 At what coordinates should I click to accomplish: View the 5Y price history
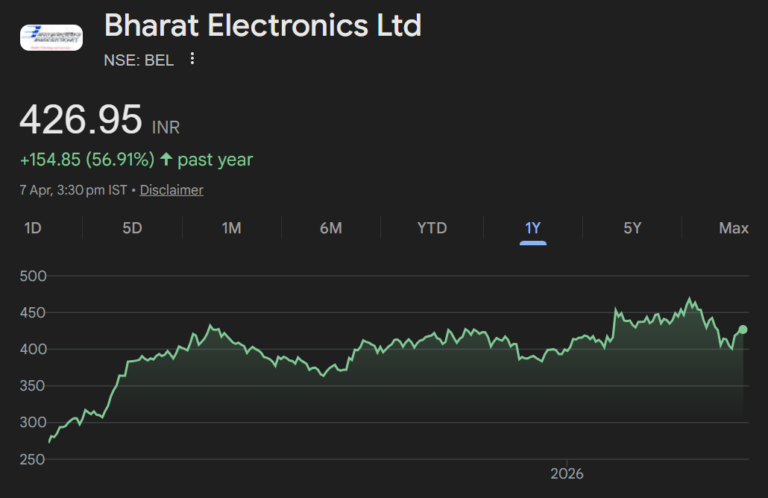[632, 228]
